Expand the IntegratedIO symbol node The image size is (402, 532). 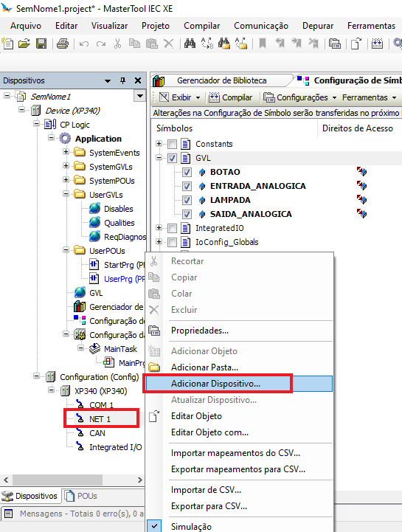pos(159,228)
